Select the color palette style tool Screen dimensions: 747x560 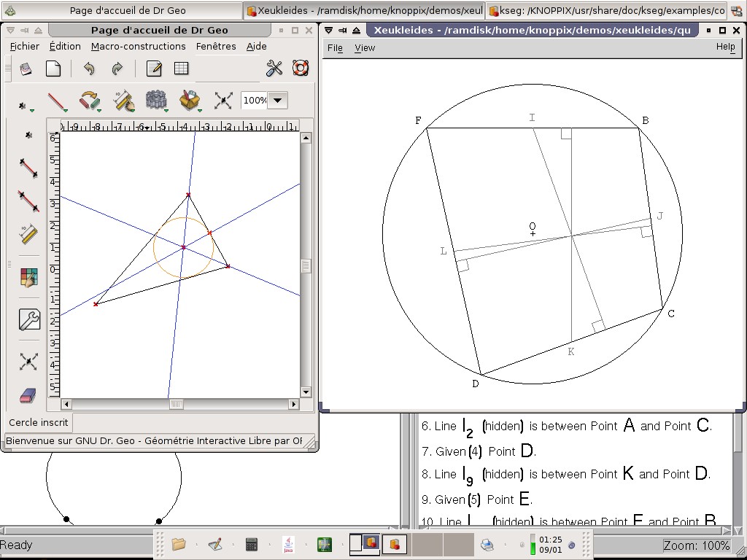(28, 278)
